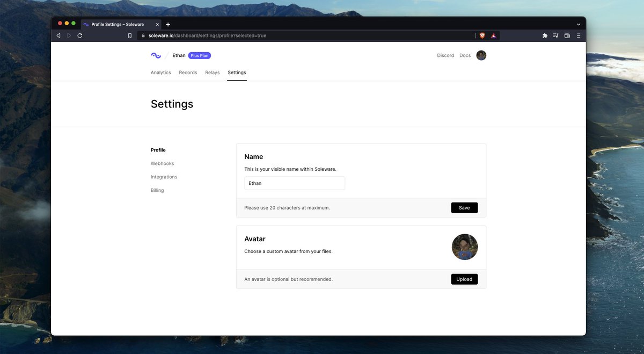Open the Docs link
The width and height of the screenshot is (644, 354).
click(465, 55)
